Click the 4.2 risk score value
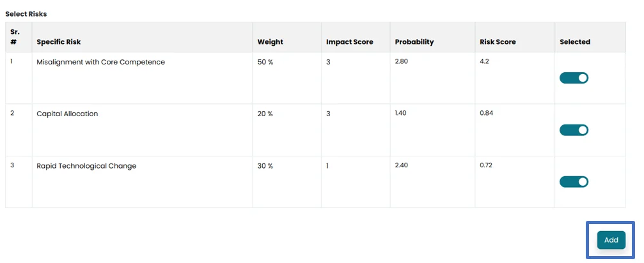Image resolution: width=644 pixels, height=263 pixels. pyautogui.click(x=484, y=61)
